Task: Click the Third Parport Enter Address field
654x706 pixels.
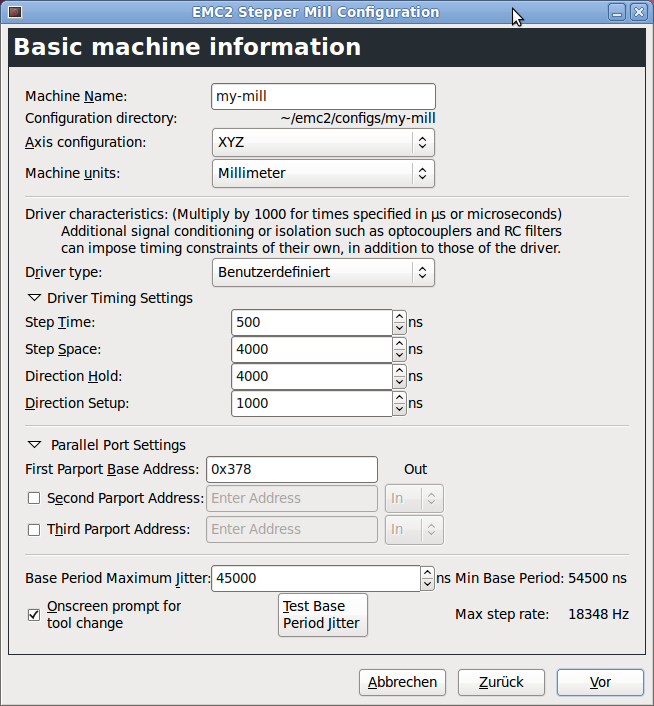Action: click(292, 530)
